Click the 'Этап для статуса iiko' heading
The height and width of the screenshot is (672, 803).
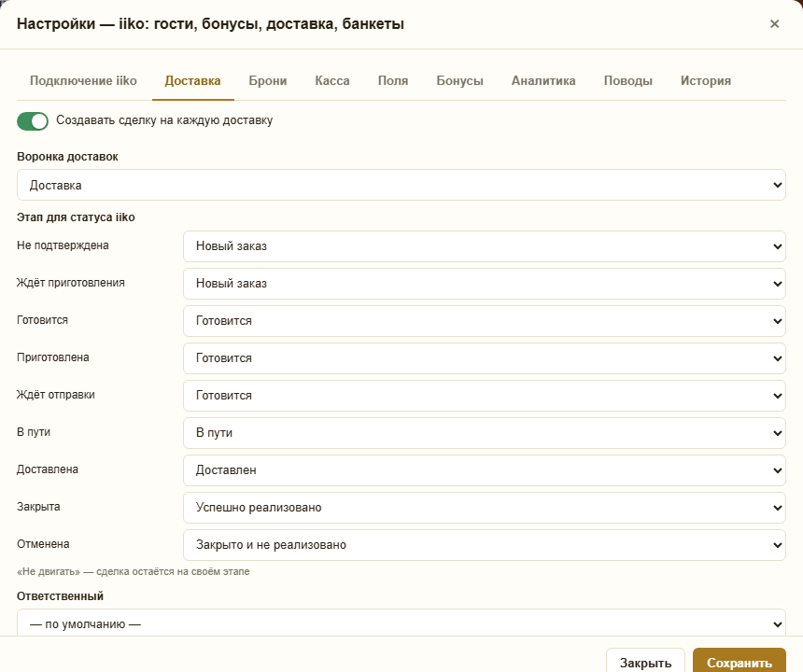click(76, 217)
